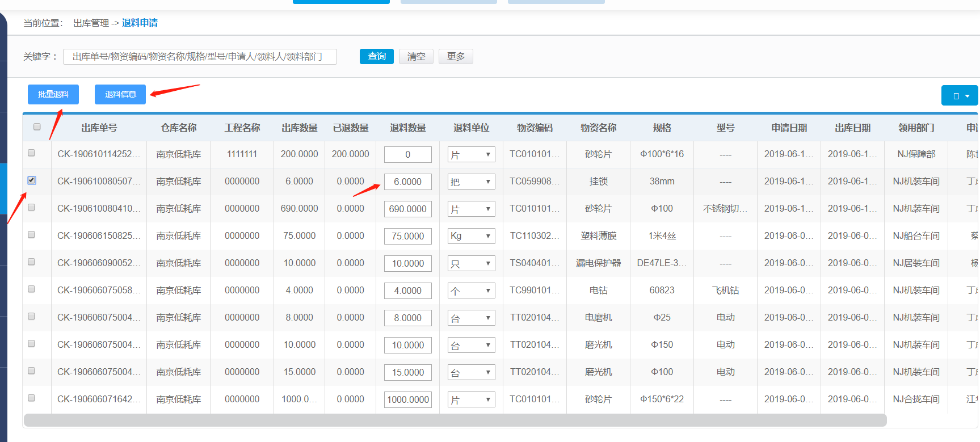
Task: Open the blue column settings dropdown button
Action: pos(960,95)
